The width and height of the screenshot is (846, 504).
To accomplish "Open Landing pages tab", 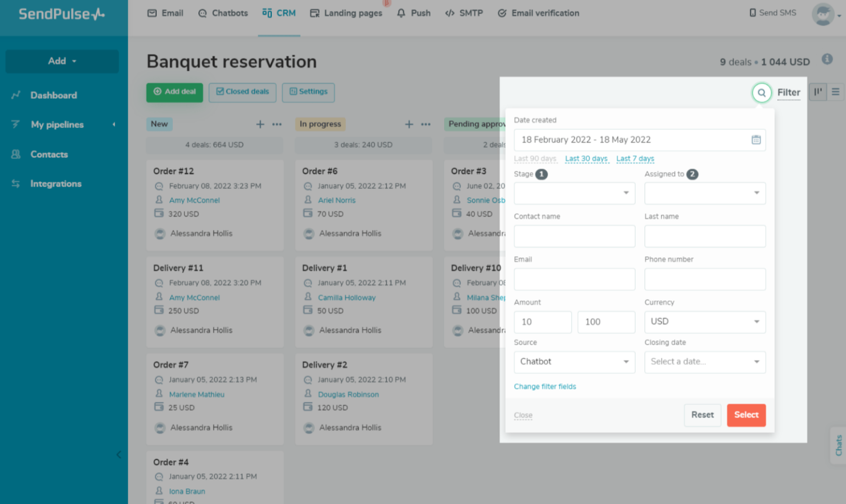I will click(346, 13).
